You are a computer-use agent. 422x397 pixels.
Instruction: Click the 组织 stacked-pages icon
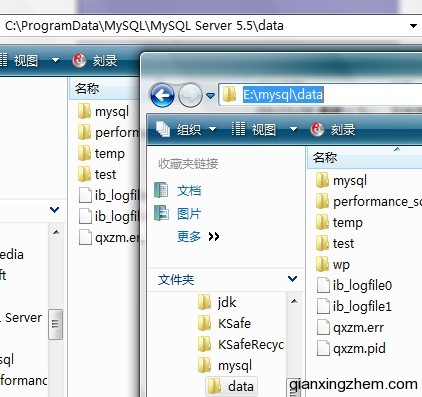163,129
